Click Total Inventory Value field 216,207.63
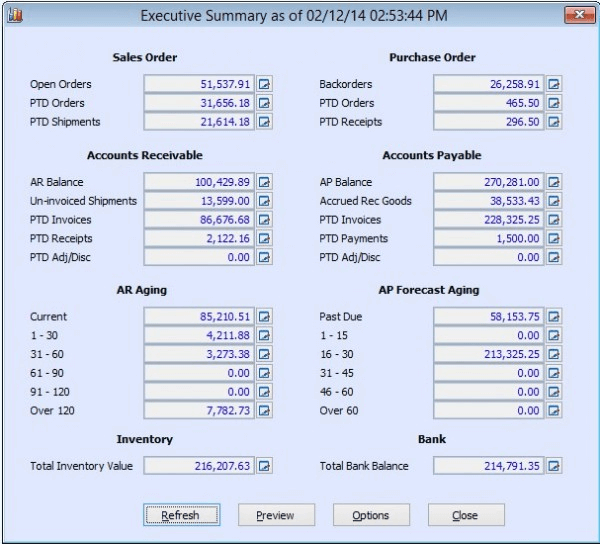This screenshot has height=544, width=600. tap(199, 466)
